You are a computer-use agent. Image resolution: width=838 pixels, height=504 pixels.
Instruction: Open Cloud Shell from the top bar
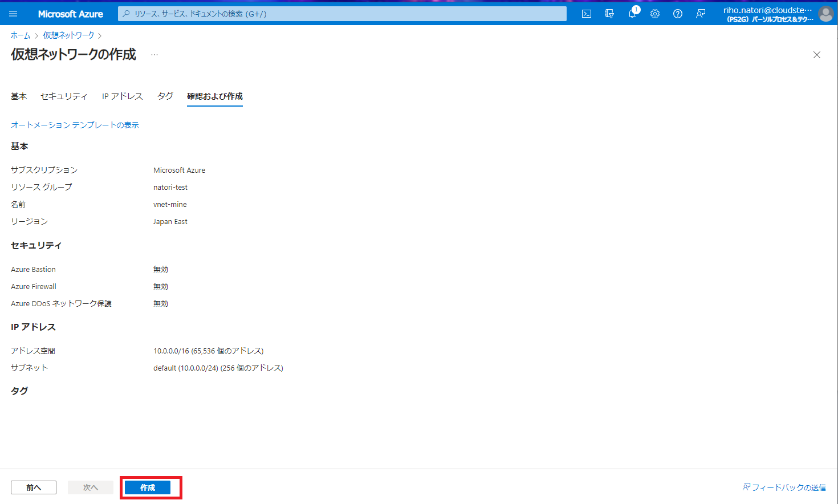click(587, 14)
